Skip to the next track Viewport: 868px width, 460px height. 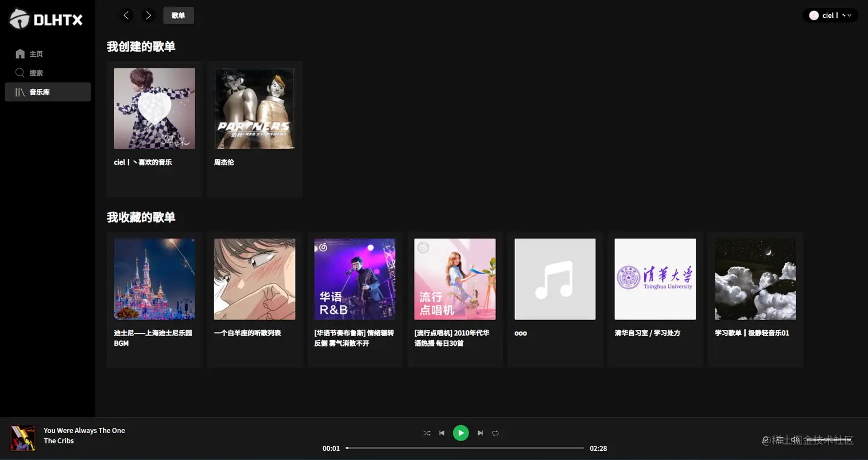(x=480, y=433)
